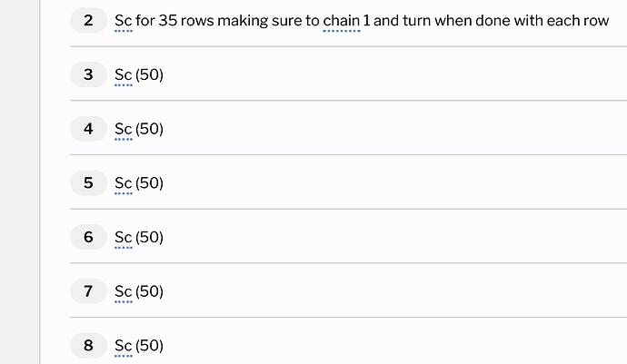Click the (50) stitch count in step 7
Screen dimensions: 627x364
(150, 291)
